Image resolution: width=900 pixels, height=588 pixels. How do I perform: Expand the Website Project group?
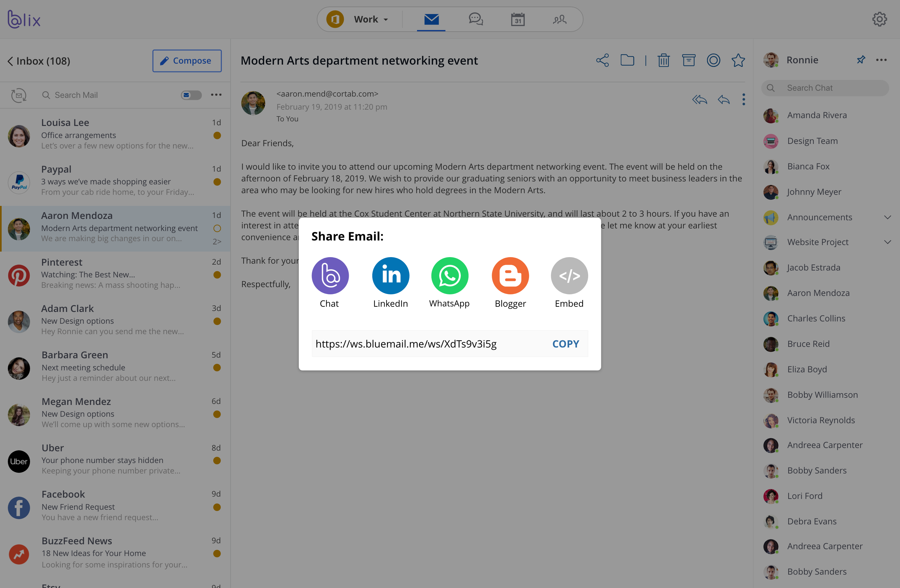(888, 242)
